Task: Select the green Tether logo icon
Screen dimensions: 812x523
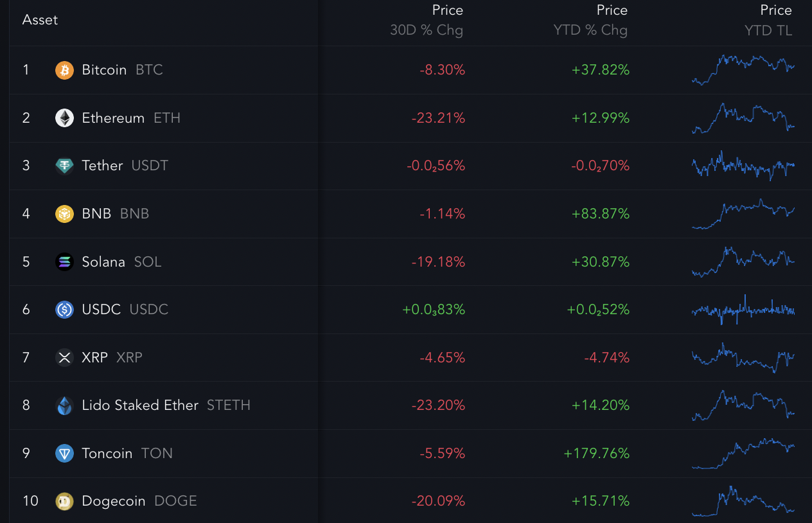Action: click(64, 166)
